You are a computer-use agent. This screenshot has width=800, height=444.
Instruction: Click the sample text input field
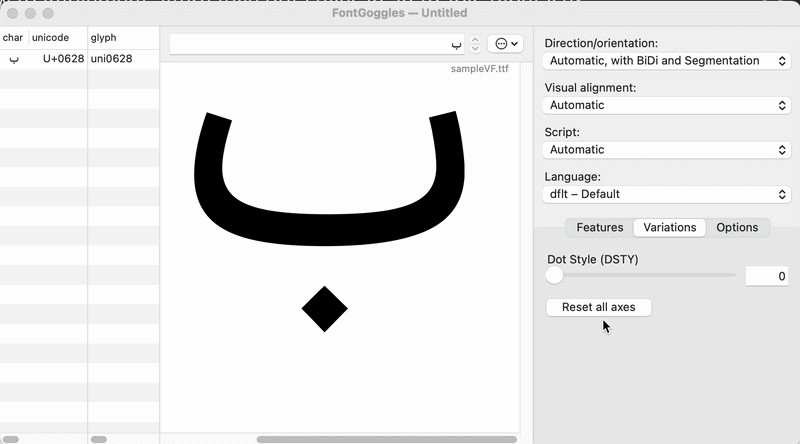317,44
